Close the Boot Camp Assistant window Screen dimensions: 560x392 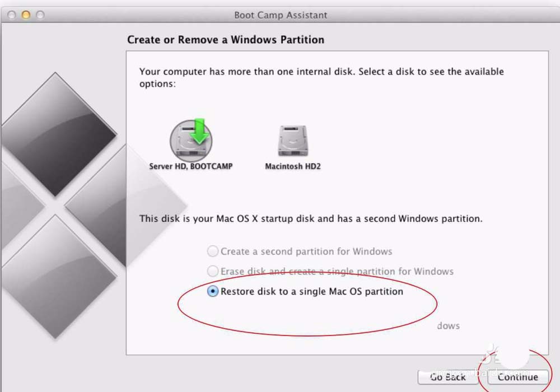pyautogui.click(x=12, y=15)
